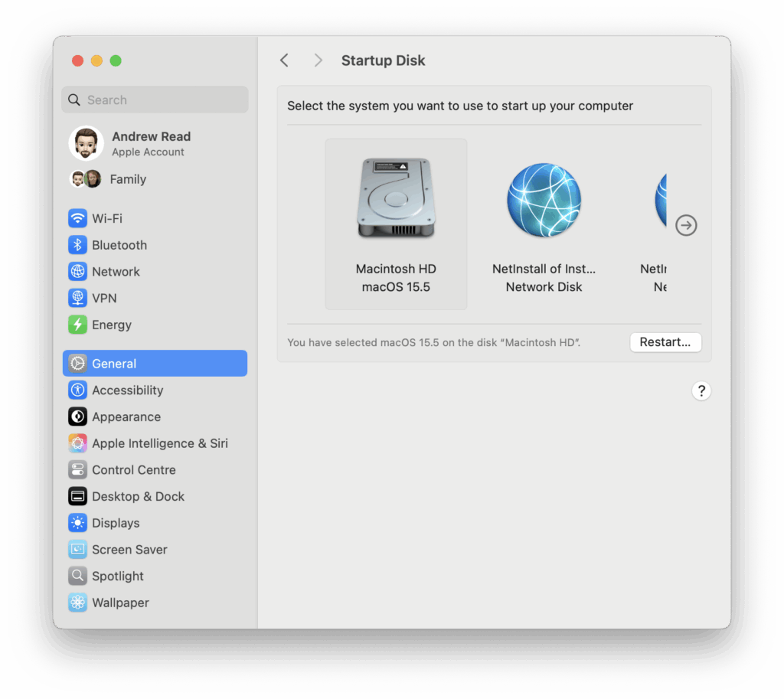Click the Accessibility label in sidebar
Screen dimensions: 784x699
tap(128, 390)
